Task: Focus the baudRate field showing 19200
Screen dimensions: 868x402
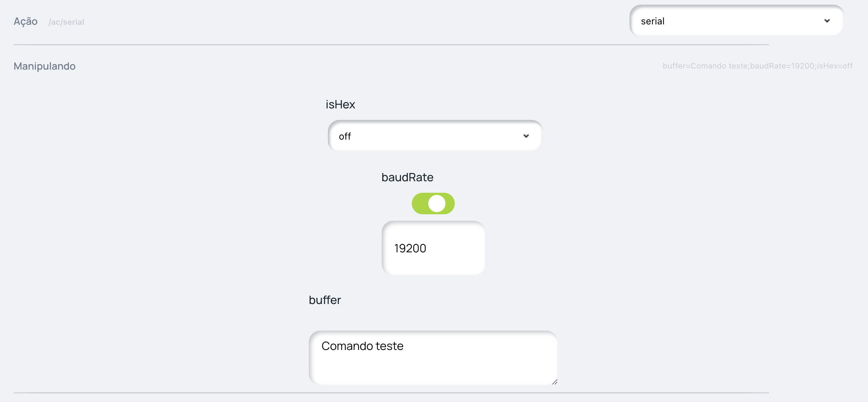Action: (x=433, y=248)
